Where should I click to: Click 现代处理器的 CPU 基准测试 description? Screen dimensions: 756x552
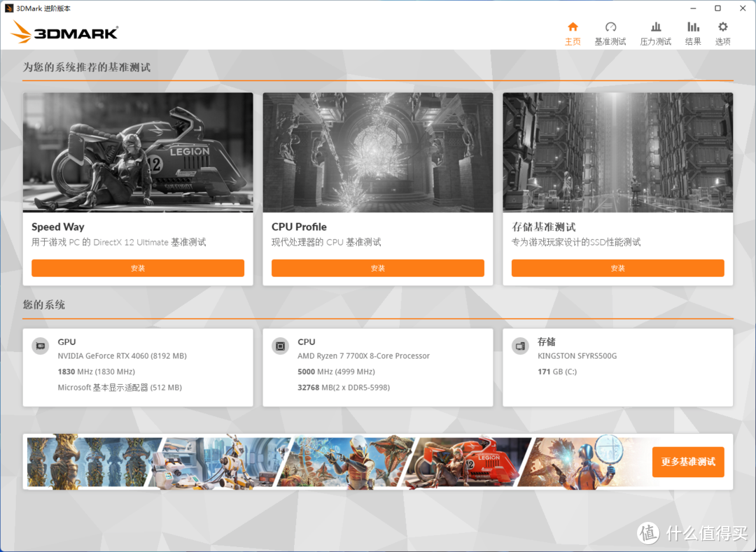point(326,242)
